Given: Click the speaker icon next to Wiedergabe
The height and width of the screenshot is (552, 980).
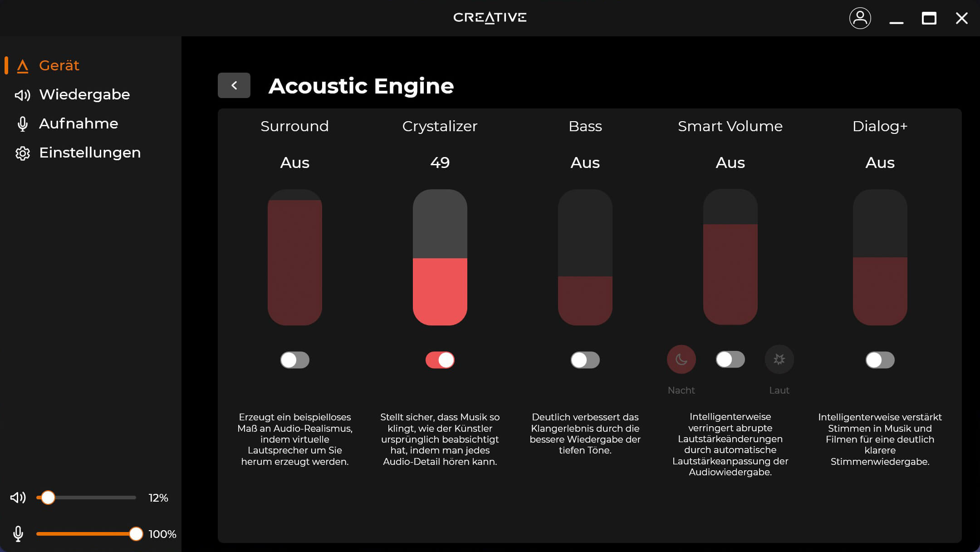Looking at the screenshot, I should (22, 95).
